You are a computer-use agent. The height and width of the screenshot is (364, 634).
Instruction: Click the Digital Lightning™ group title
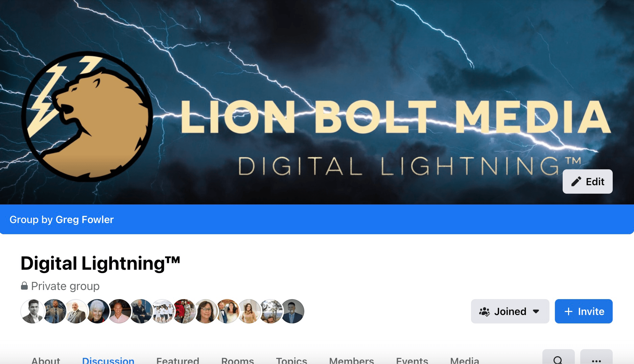coord(100,263)
